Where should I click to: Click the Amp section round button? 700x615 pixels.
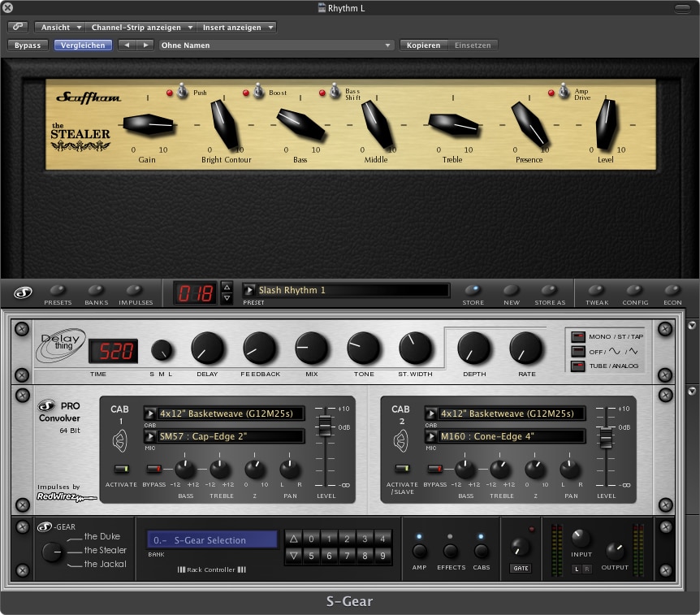click(x=419, y=551)
